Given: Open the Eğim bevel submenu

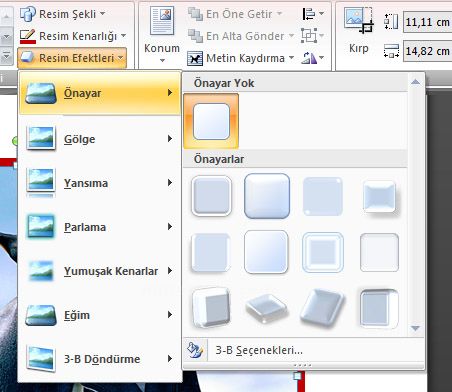Looking at the screenshot, I should [x=100, y=315].
